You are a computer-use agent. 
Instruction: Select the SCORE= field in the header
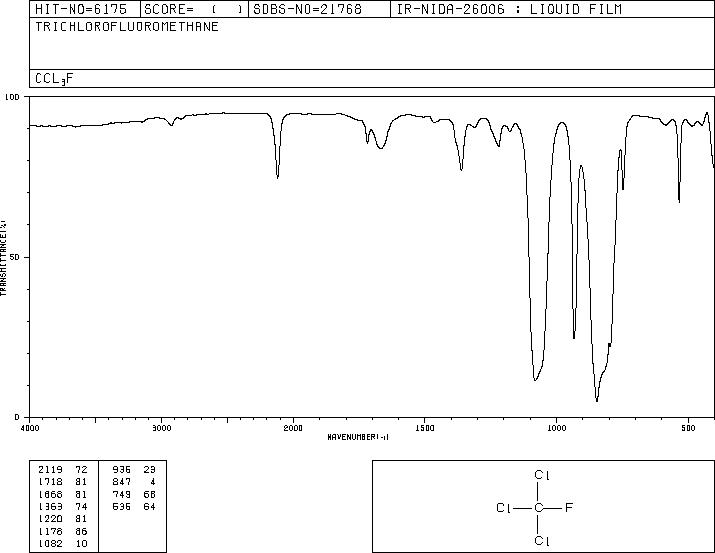pos(194,9)
